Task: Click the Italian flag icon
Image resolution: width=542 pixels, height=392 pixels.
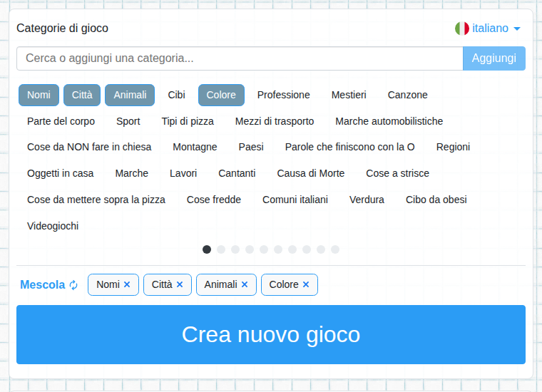Action: click(x=462, y=29)
